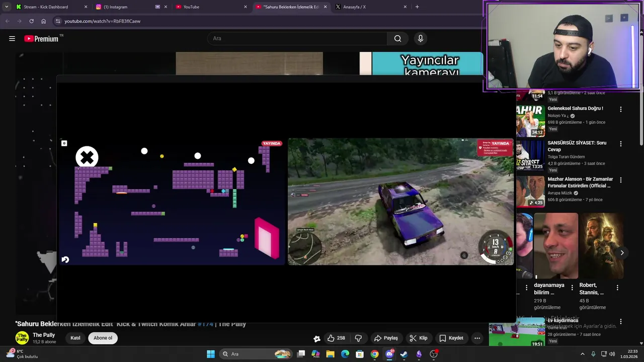Open the #174 hashtag in video title
644x362 pixels.
click(205, 324)
